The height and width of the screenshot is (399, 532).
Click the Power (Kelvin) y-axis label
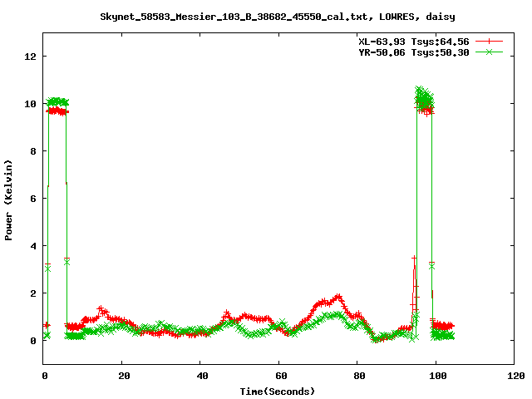click(8, 200)
